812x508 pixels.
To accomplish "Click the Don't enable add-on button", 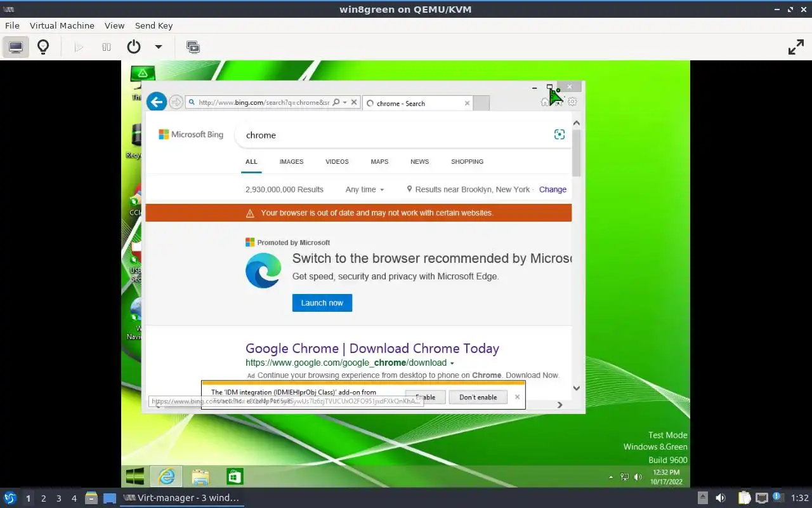I will point(478,397).
